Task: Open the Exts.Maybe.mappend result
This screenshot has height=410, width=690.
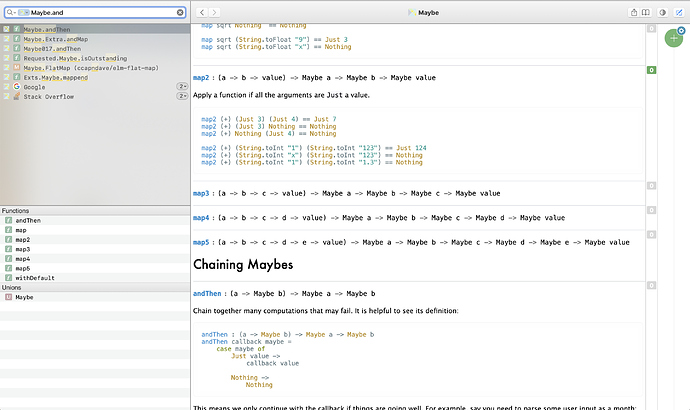Action: [95, 77]
